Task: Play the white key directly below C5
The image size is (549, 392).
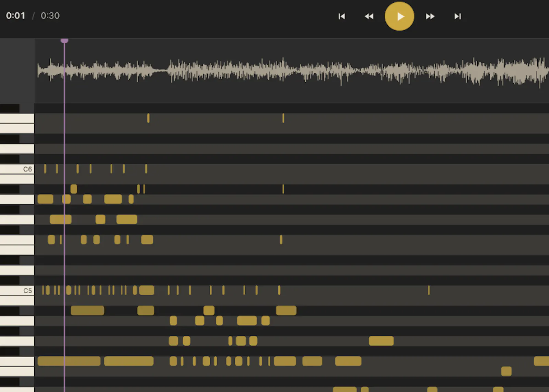Action: pos(17,301)
